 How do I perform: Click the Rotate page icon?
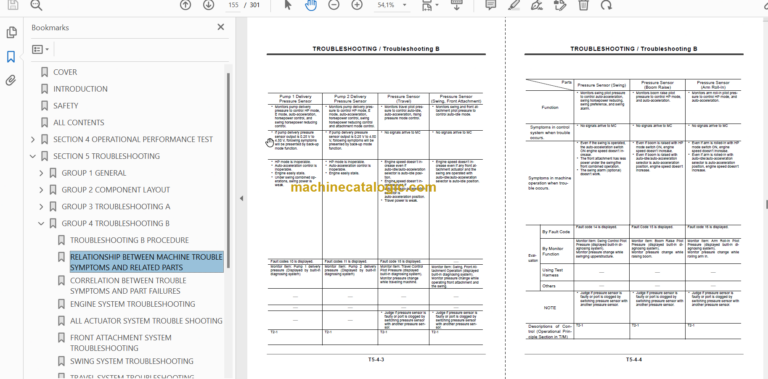[x=606, y=5]
